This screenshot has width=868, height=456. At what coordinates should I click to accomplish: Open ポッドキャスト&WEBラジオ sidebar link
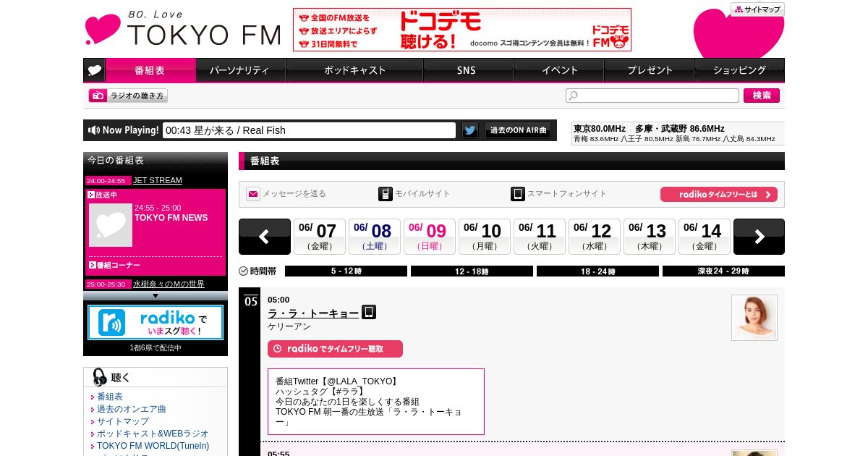point(153,434)
